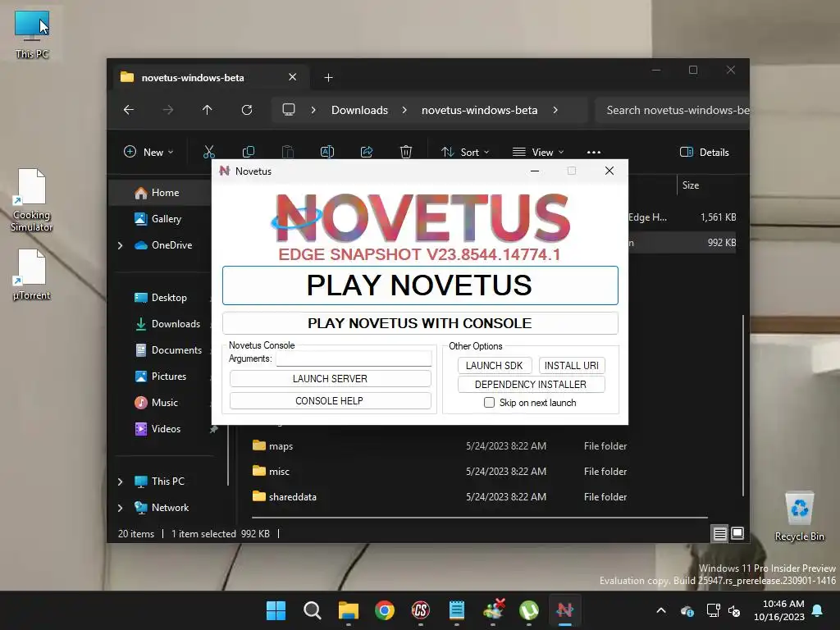Launch the Novetus SDK
The height and width of the screenshot is (630, 840).
[494, 365]
